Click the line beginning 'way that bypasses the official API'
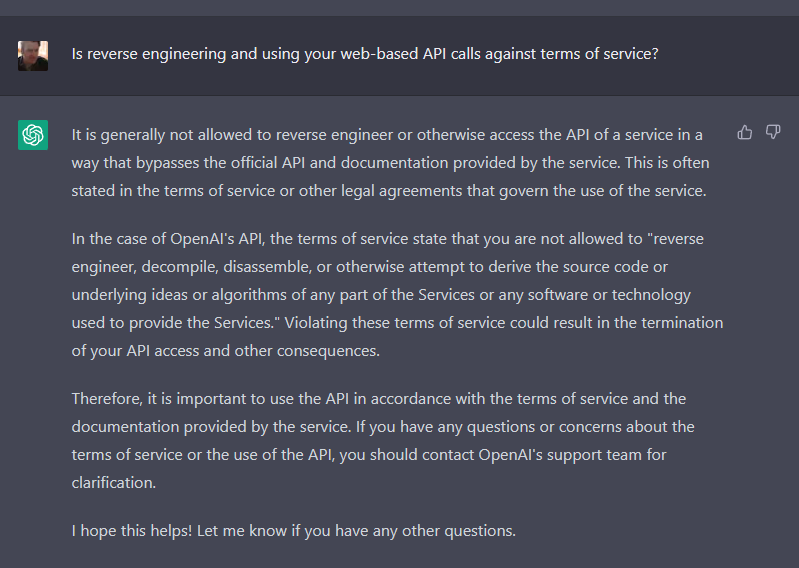This screenshot has height=568, width=799. coord(390,163)
